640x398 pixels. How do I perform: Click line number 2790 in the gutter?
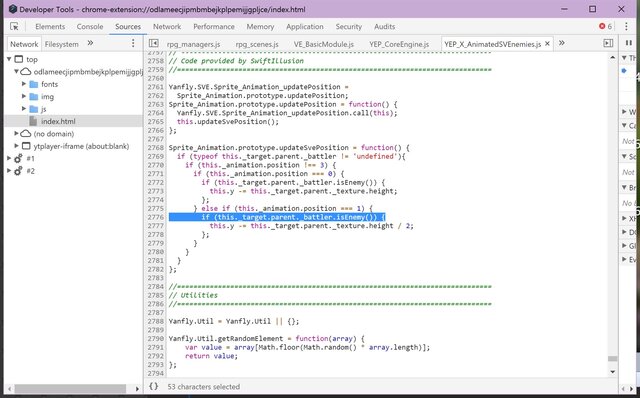(x=156, y=338)
